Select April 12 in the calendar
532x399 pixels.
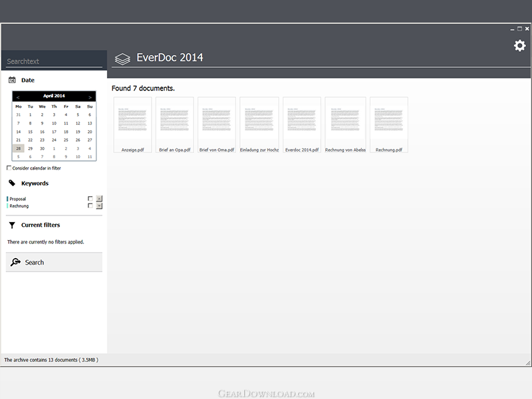78,123
